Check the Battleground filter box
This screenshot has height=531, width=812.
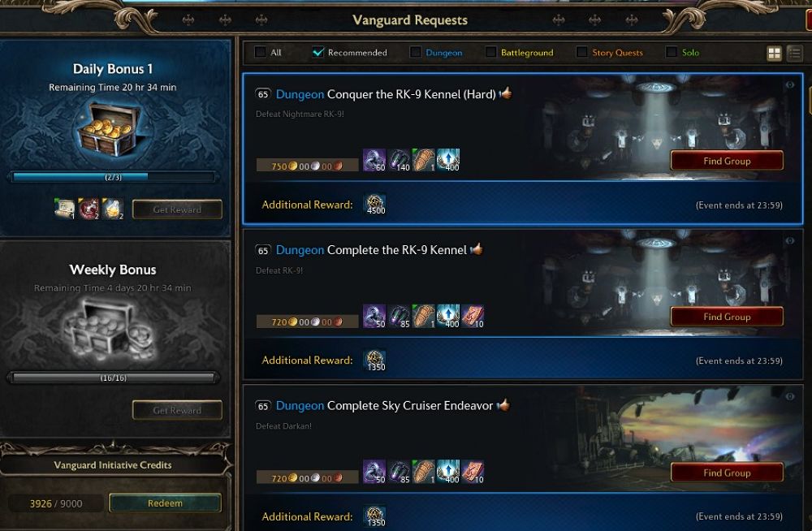(x=490, y=52)
